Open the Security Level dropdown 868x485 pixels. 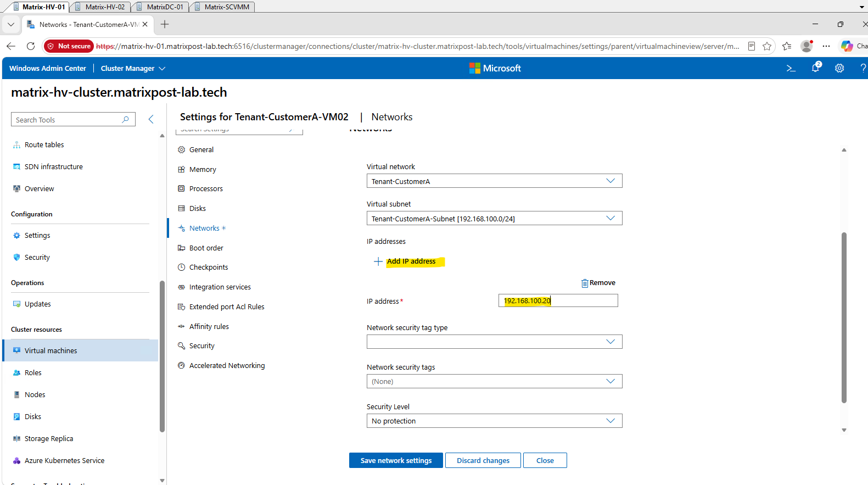(x=494, y=421)
